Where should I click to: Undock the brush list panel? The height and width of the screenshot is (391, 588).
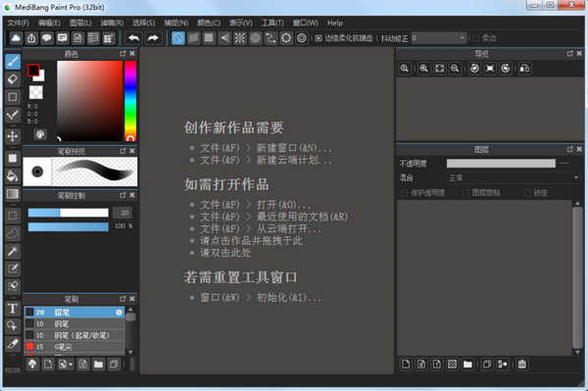pos(122,299)
